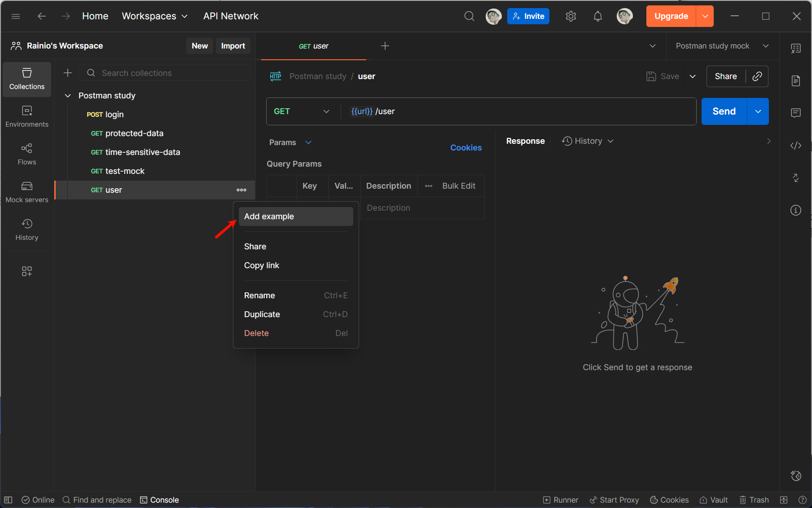This screenshot has width=812, height=508.
Task: Click the request URL field
Action: pyautogui.click(x=518, y=111)
